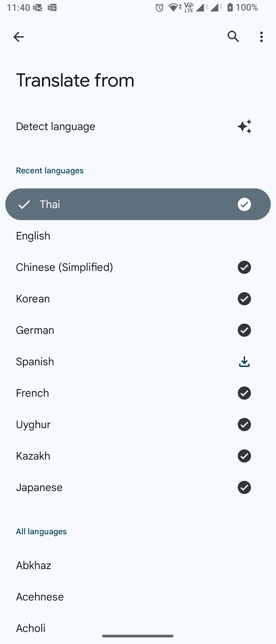
Task: Tap the alarm icon in status bar
Action: click(159, 8)
